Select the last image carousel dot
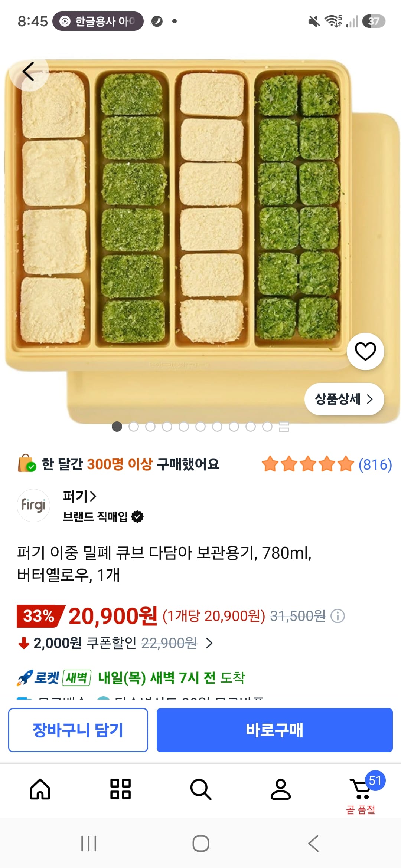The width and height of the screenshot is (401, 868). pyautogui.click(x=267, y=427)
